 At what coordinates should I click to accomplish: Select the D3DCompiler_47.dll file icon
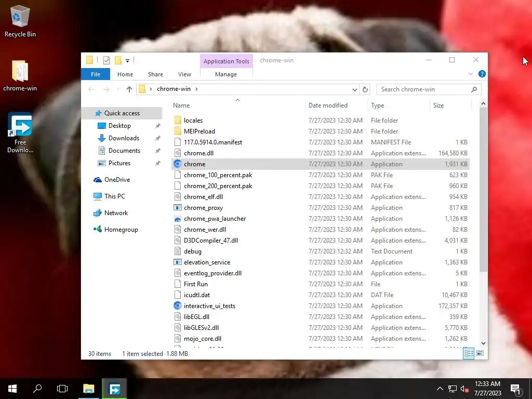[x=178, y=241]
